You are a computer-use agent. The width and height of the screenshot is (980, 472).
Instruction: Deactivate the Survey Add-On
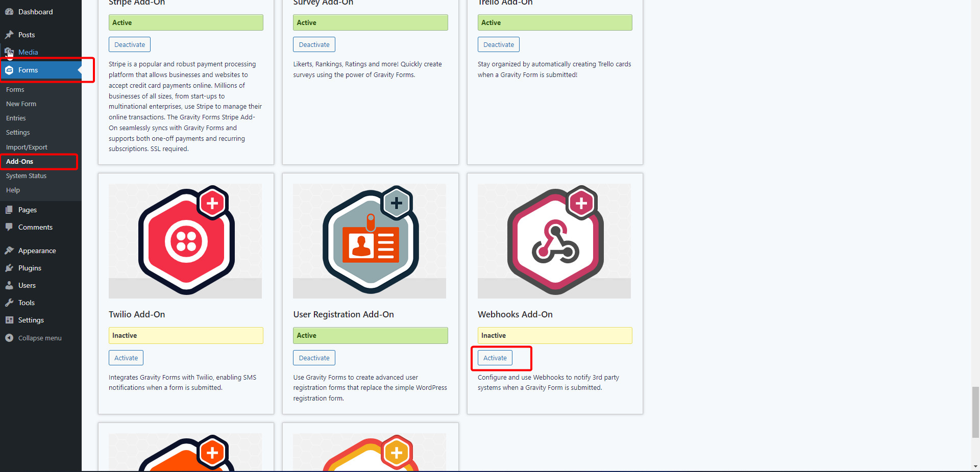tap(314, 44)
